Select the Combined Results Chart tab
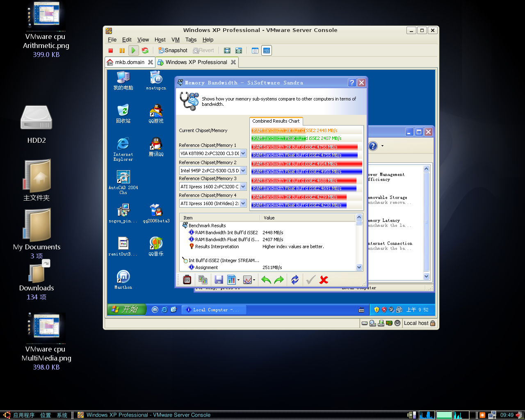Screen dimensions: 525x420 click(276, 121)
